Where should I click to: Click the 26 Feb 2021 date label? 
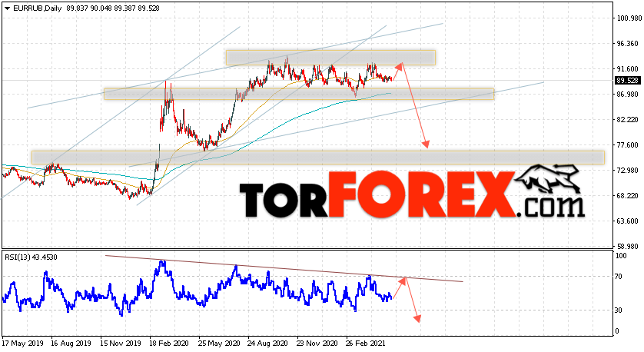366,343
